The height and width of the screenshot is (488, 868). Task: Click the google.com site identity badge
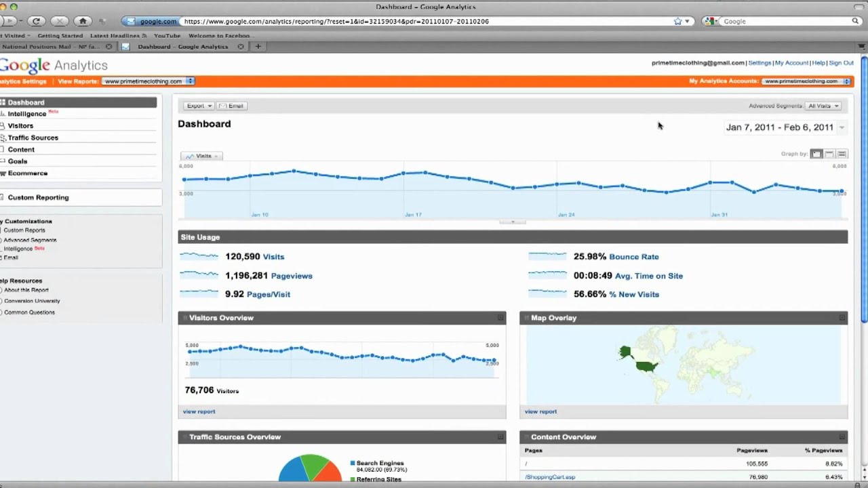(152, 21)
